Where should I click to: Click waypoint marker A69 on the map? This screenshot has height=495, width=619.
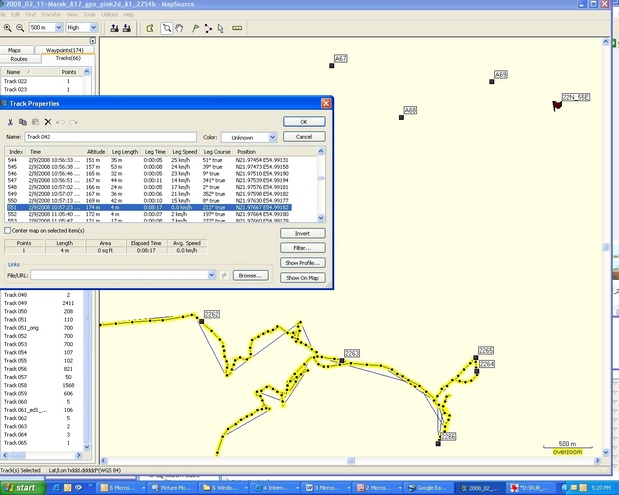click(x=491, y=82)
